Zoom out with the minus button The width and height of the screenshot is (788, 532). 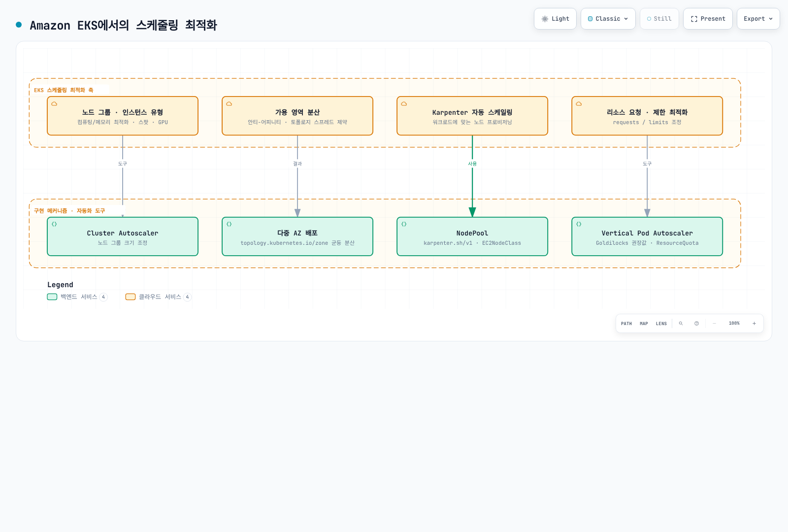(714, 324)
